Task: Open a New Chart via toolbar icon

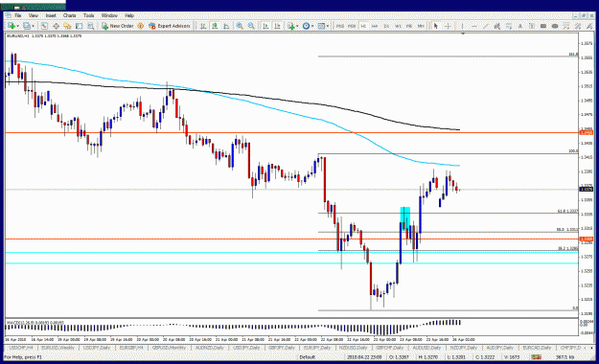Action: tap(12, 26)
